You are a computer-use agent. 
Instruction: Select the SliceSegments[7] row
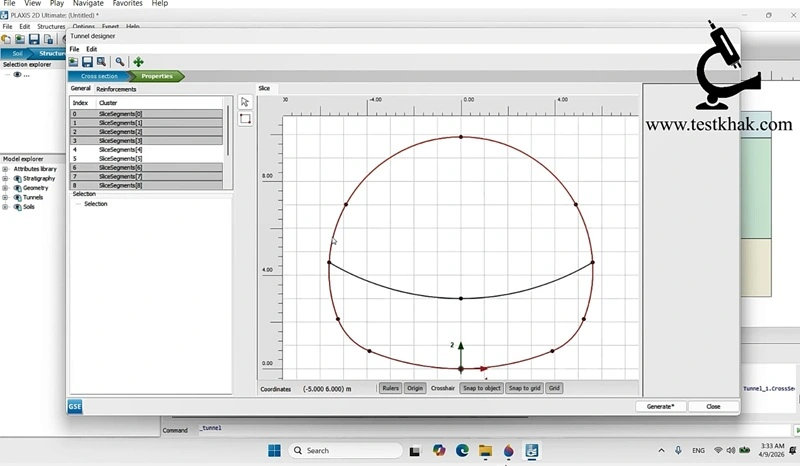coord(146,177)
